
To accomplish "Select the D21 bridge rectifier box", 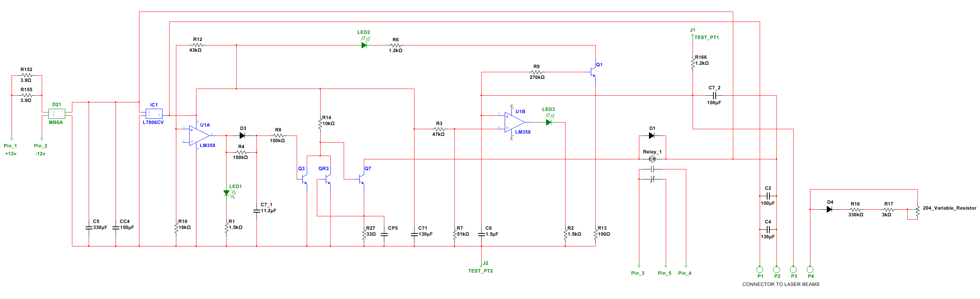I will [57, 114].
